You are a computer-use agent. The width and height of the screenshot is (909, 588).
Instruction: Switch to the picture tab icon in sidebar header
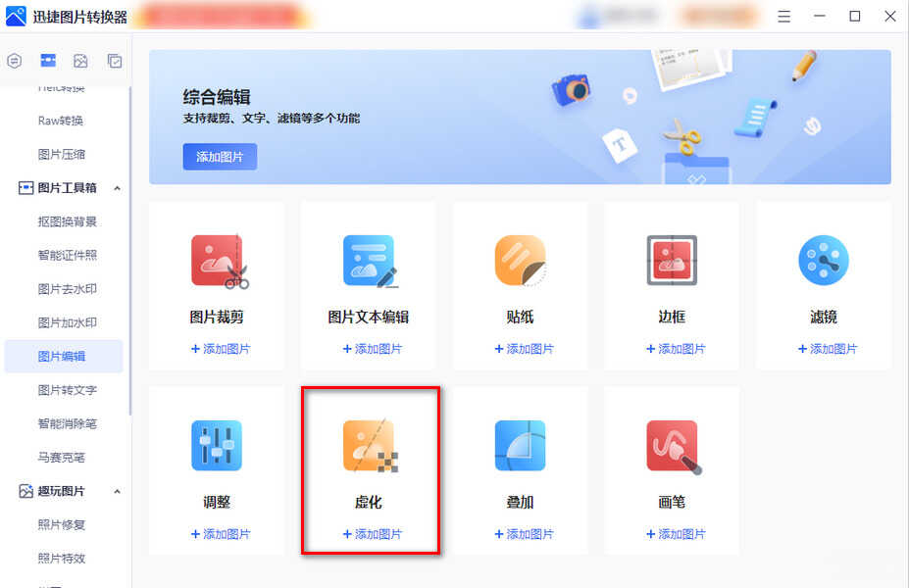click(x=80, y=60)
